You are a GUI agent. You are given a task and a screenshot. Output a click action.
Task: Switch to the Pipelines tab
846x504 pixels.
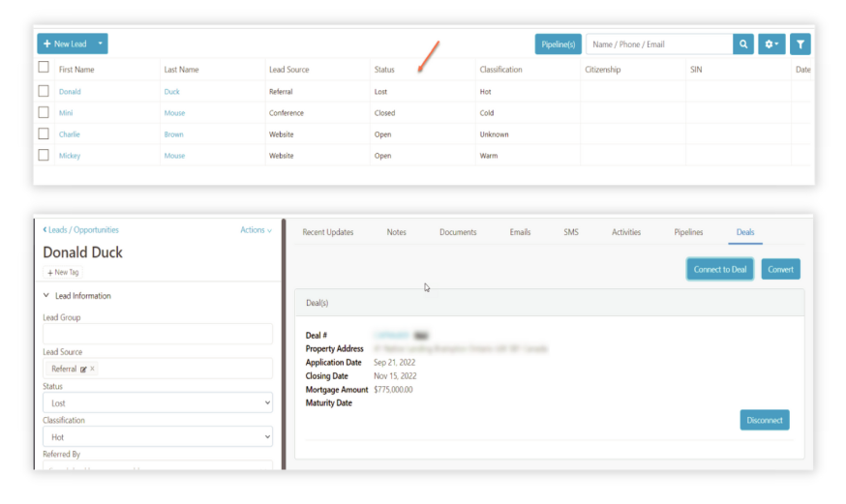(688, 232)
